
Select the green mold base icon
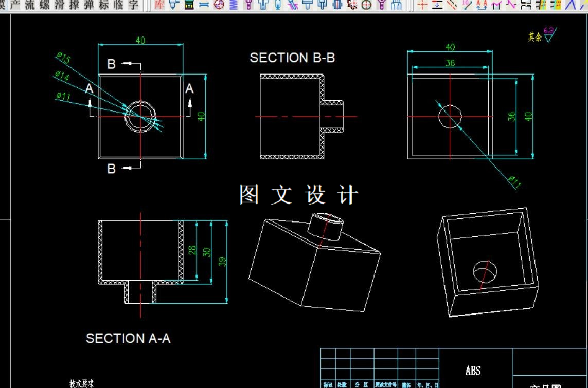pyautogui.click(x=189, y=5)
